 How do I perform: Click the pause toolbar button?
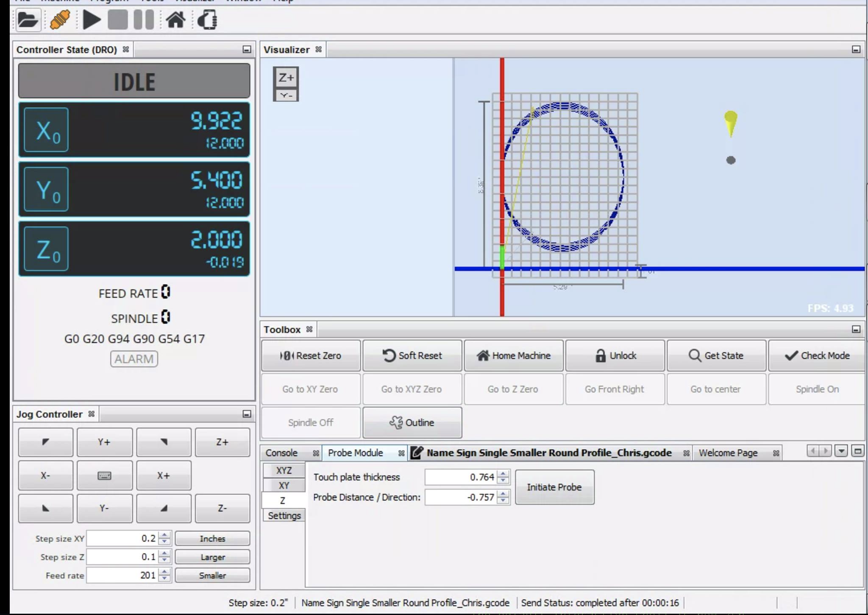pyautogui.click(x=144, y=20)
